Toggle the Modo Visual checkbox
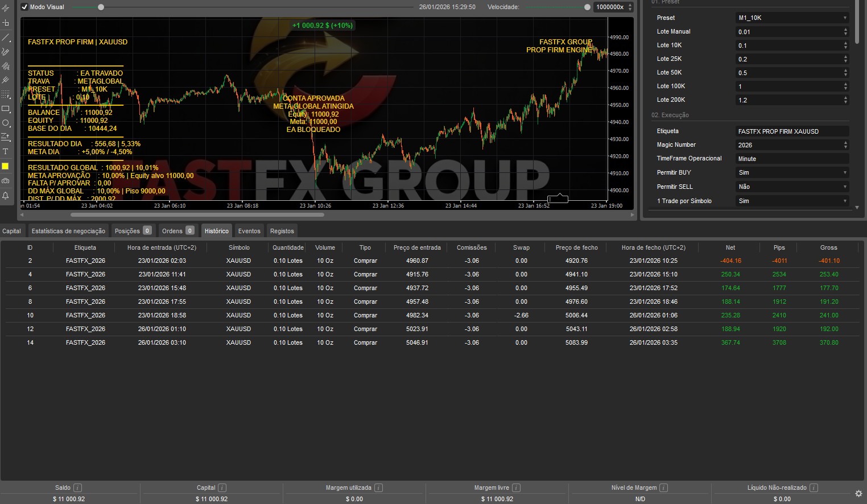Viewport: 867px width, 504px height. (x=24, y=7)
